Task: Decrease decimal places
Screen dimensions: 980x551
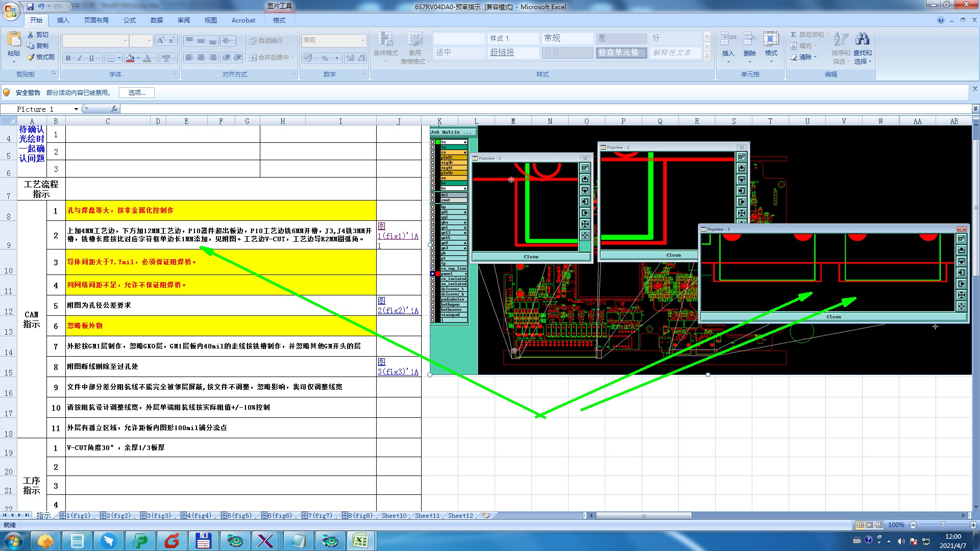Action: (361, 58)
